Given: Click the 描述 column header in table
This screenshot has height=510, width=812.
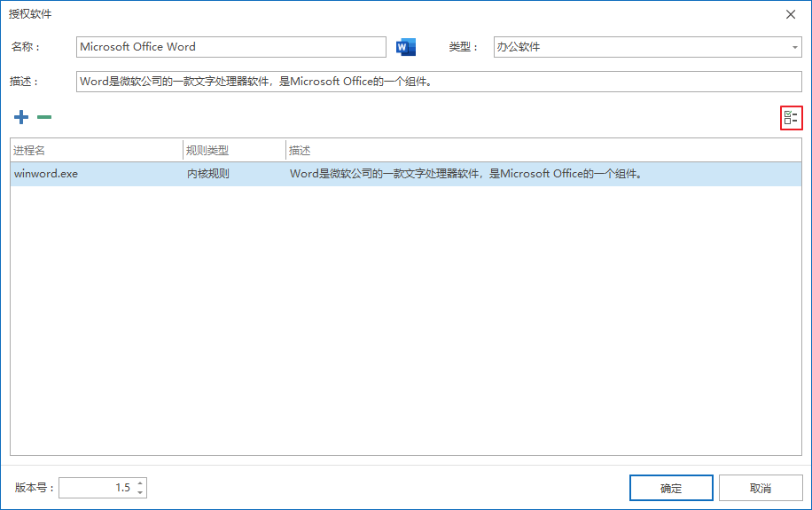Looking at the screenshot, I should pos(543,150).
